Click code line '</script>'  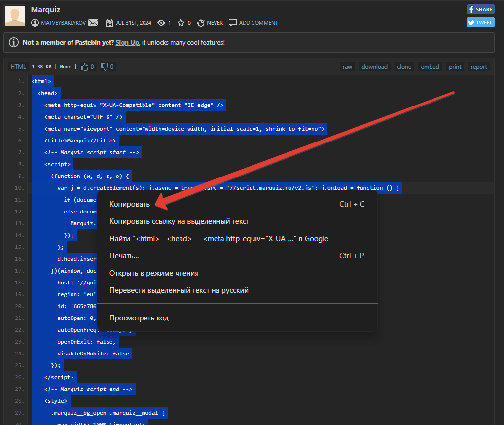tap(59, 377)
